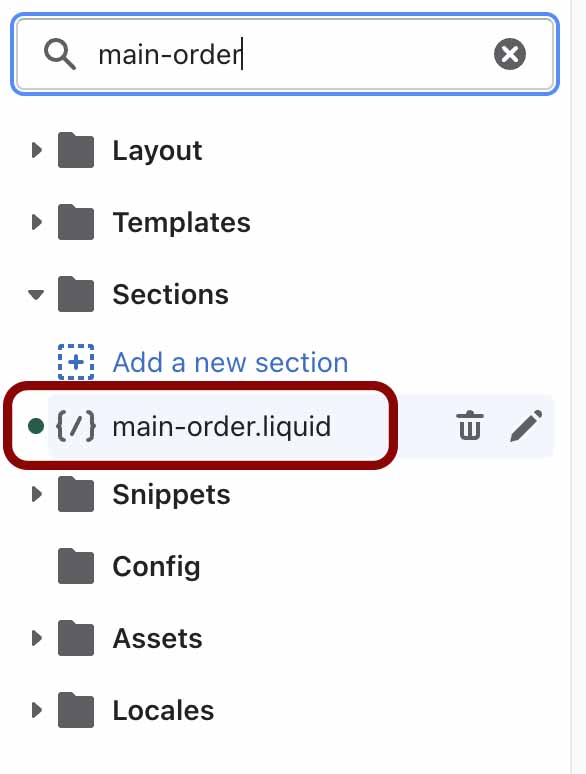Click the Config folder icon
Screen dimensions: 586x774
click(x=76, y=566)
